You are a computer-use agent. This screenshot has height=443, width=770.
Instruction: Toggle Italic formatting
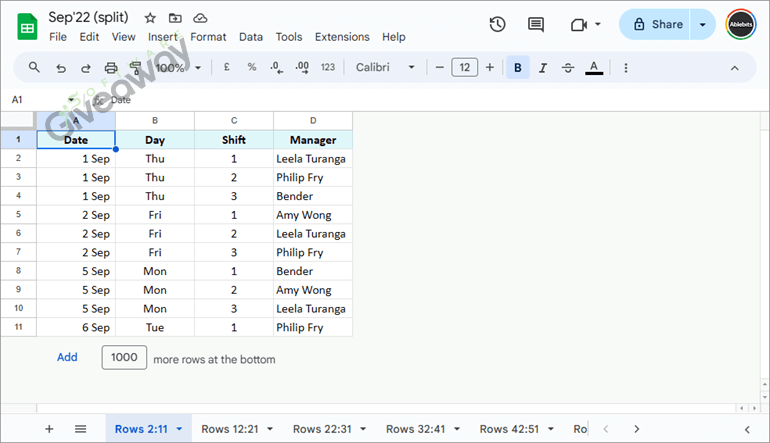[x=543, y=68]
